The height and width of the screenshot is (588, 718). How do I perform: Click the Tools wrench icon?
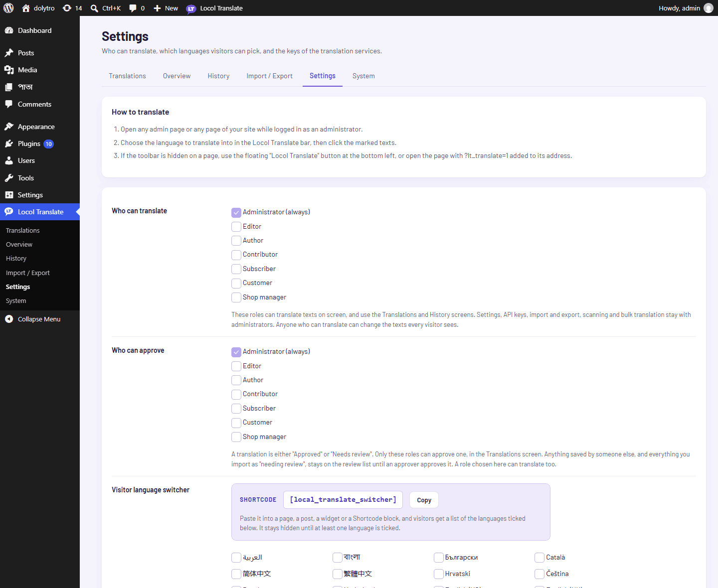(x=9, y=178)
